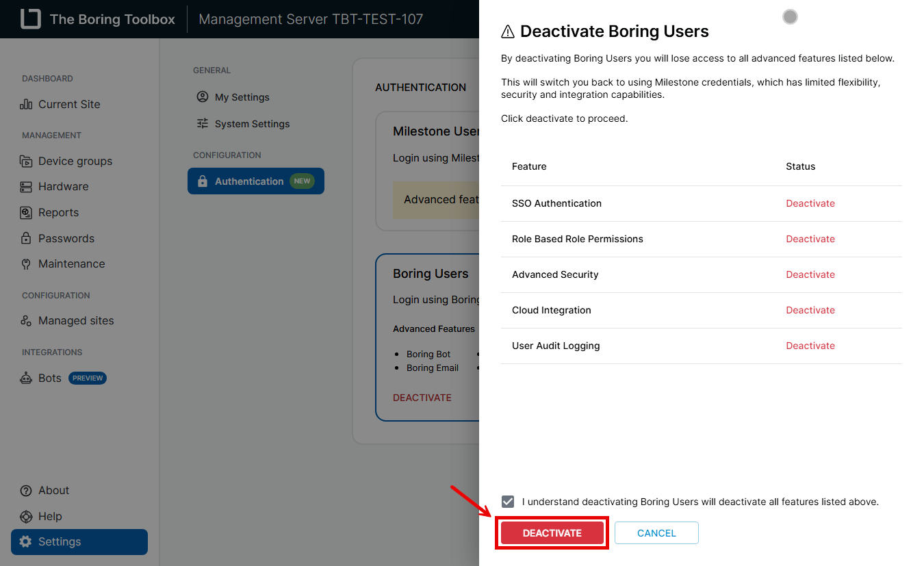
Task: Click the Managed sites icon
Action: click(x=26, y=321)
